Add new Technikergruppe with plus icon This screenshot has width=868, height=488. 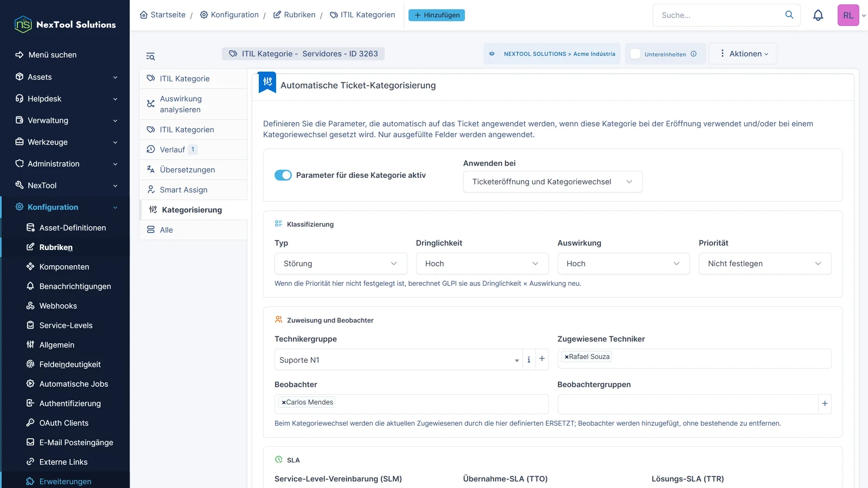[542, 359]
